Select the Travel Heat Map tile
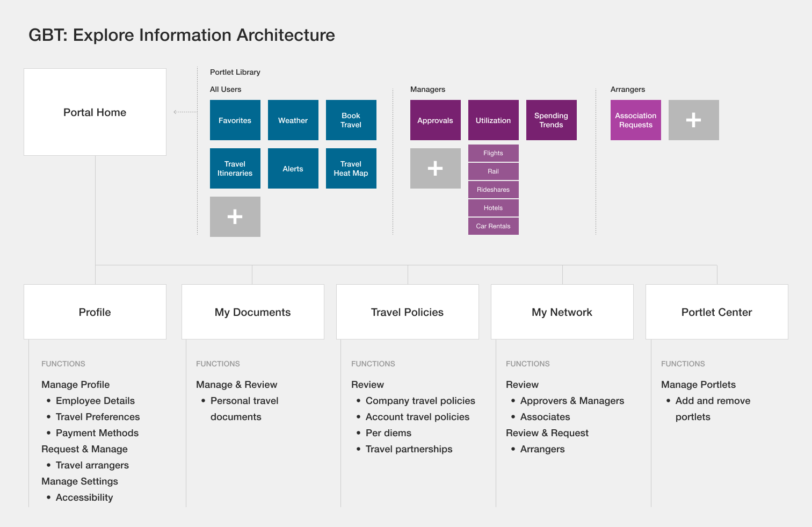Viewport: 812px width, 527px height. coord(351,169)
